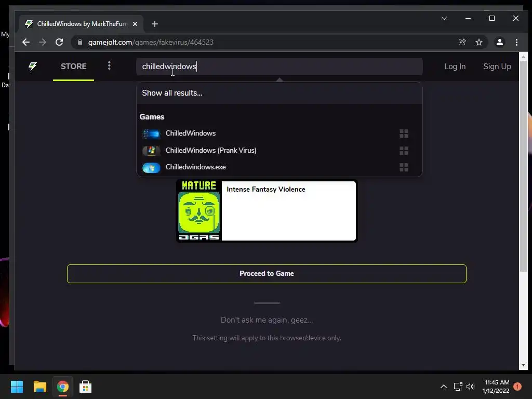Open File Explorer from taskbar
This screenshot has height=399, width=532.
39,387
